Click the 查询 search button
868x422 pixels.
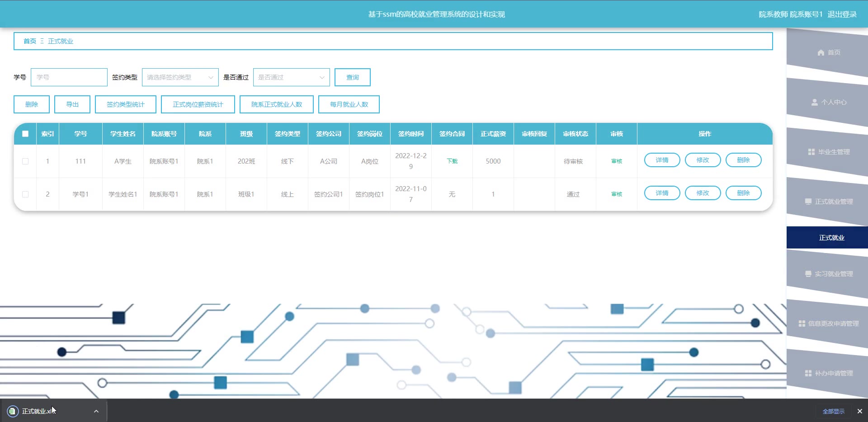(x=352, y=77)
